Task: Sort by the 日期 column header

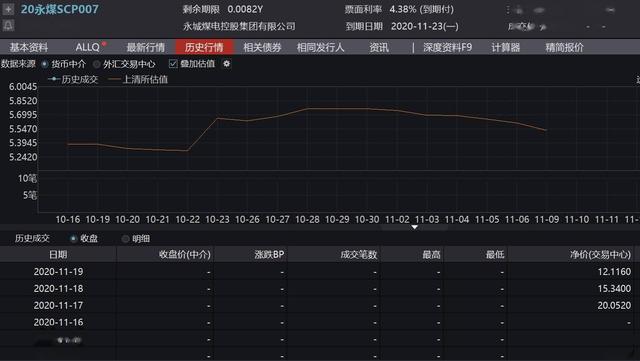Action: coord(58,254)
